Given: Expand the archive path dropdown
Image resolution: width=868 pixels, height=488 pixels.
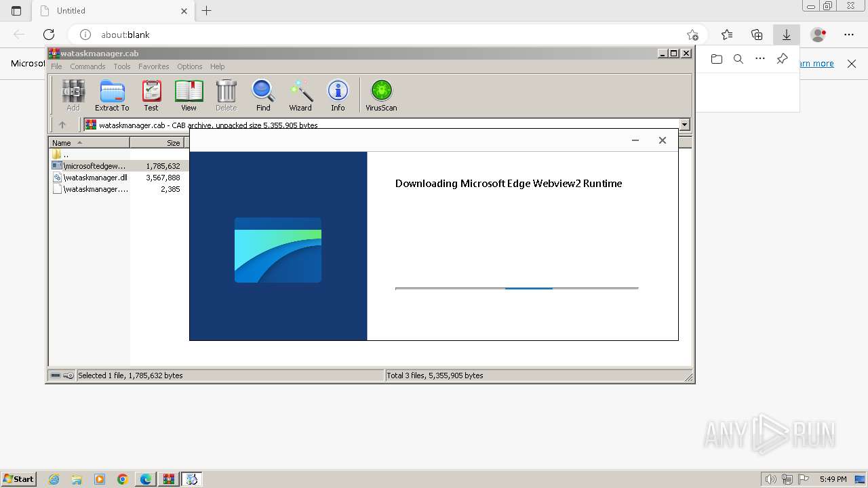Looking at the screenshot, I should 684,125.
